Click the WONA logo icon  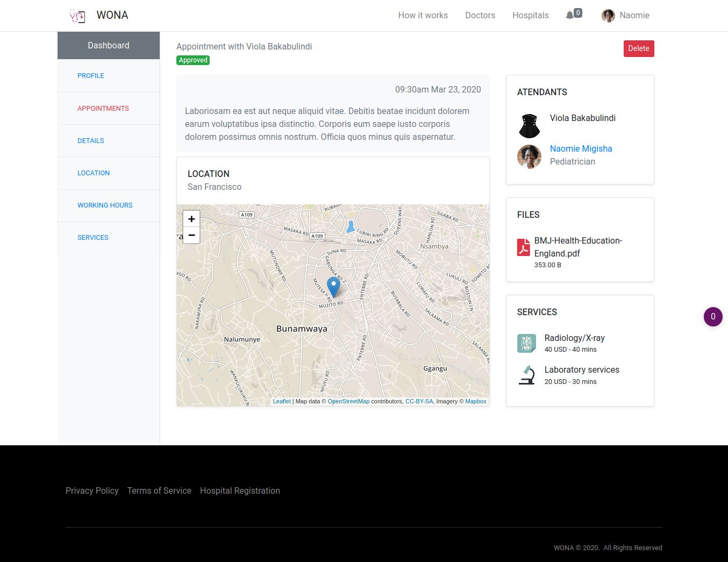pos(77,16)
